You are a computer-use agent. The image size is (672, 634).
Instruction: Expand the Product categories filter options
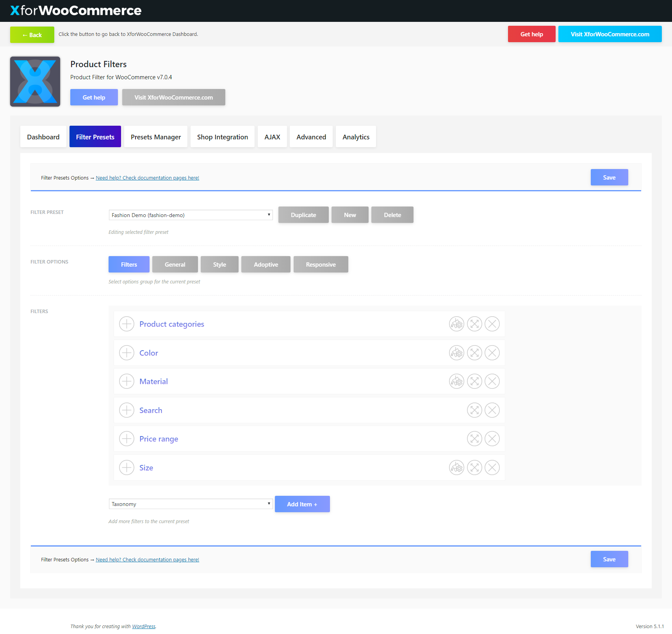pyautogui.click(x=127, y=324)
